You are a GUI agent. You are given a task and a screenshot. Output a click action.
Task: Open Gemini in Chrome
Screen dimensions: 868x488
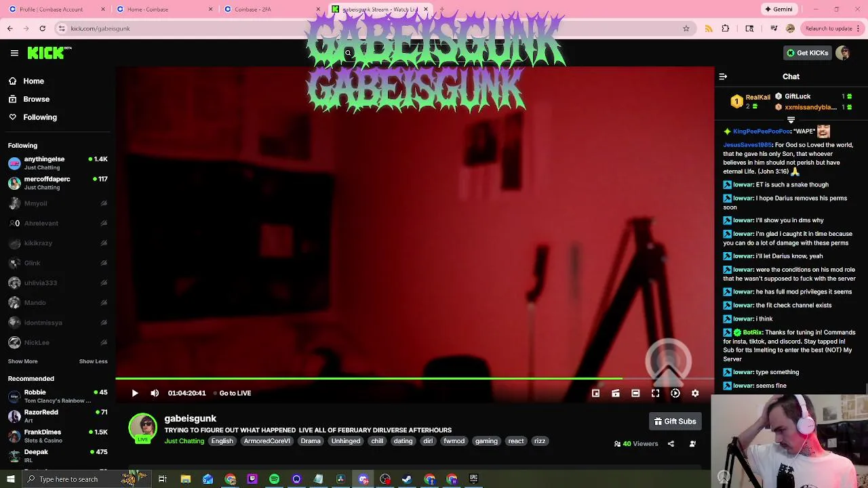point(778,9)
